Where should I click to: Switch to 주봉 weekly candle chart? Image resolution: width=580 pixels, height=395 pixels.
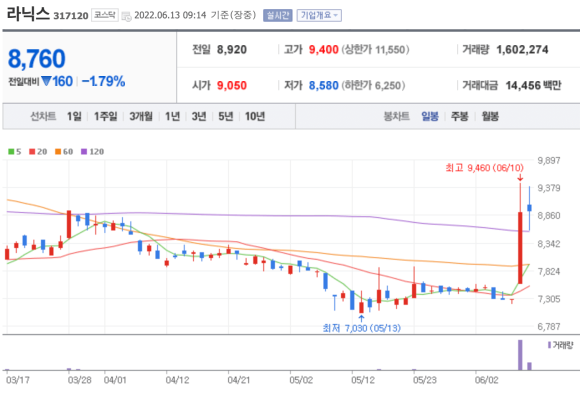[459, 117]
